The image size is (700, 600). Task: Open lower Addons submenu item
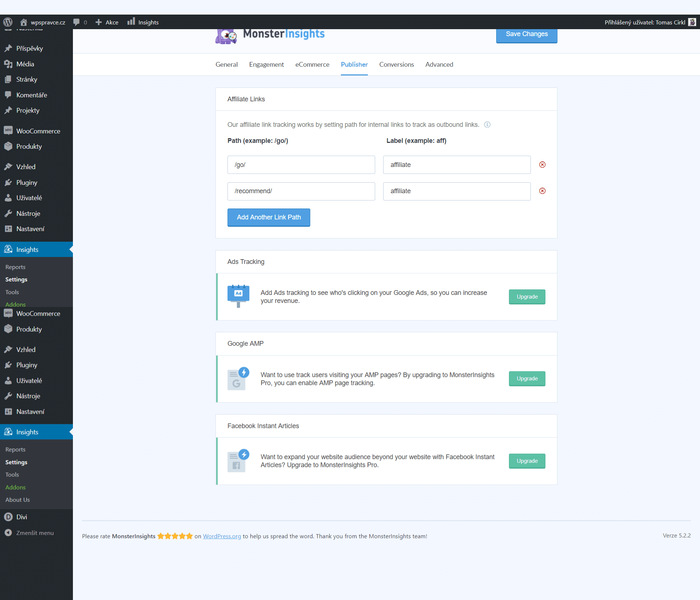click(x=15, y=487)
